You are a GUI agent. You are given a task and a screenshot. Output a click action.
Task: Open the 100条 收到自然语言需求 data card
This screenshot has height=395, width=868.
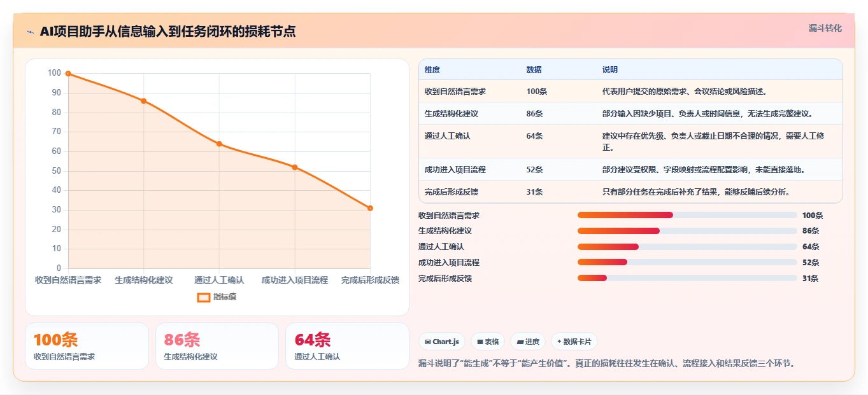point(87,346)
